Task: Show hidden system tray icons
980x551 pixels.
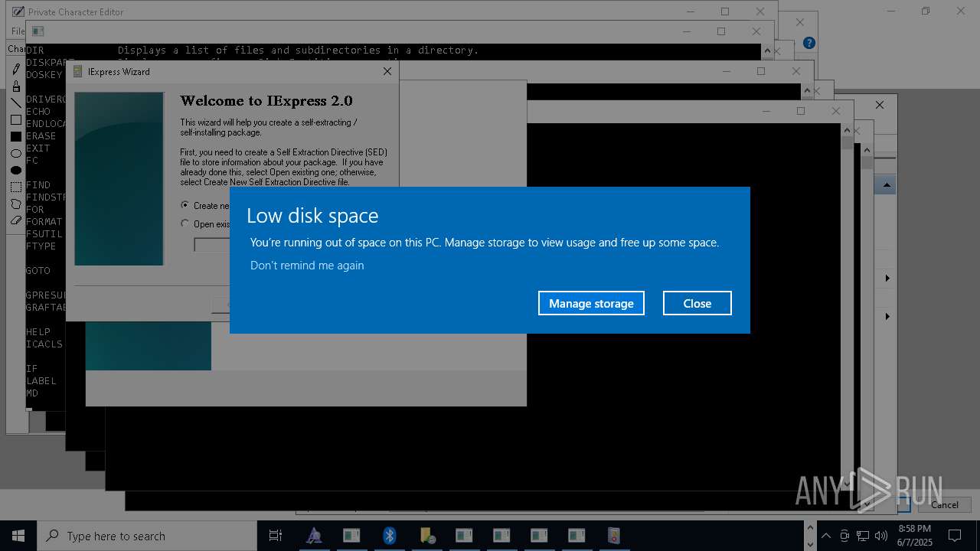Action: [x=826, y=536]
